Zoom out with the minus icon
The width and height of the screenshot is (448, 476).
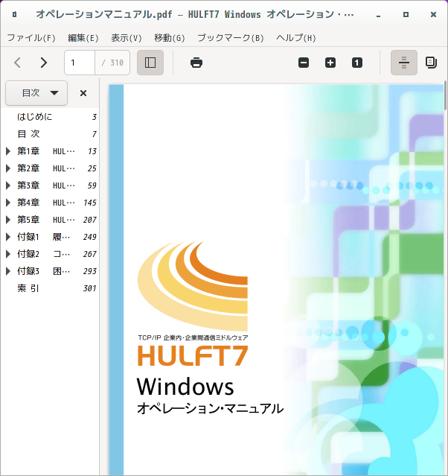pyautogui.click(x=304, y=63)
